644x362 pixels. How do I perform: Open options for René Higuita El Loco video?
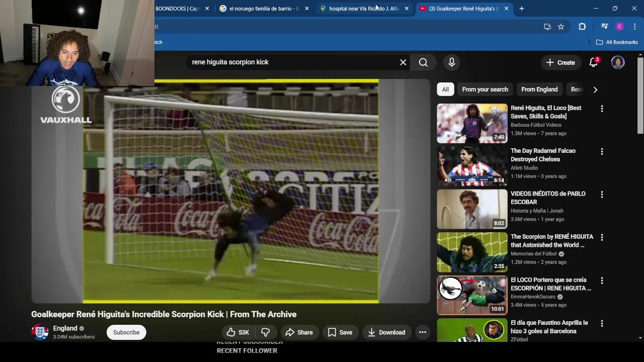pos(602,109)
